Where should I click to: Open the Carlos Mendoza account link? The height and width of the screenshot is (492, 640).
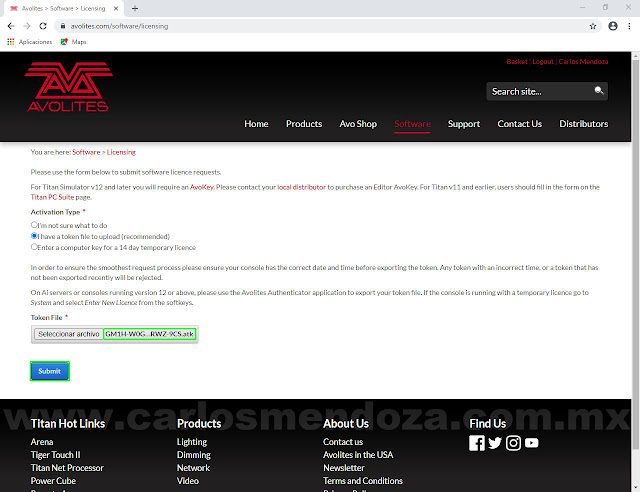pyautogui.click(x=583, y=62)
